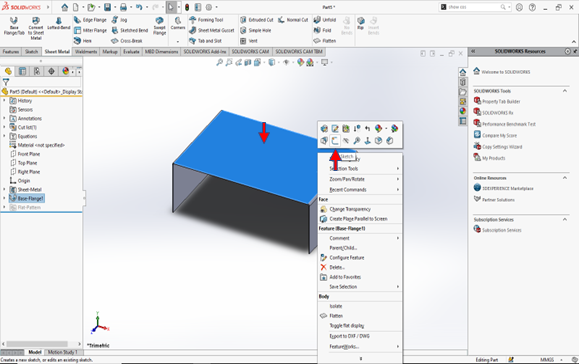Open Hide/Show Items in heads-up toolbar

(286, 62)
